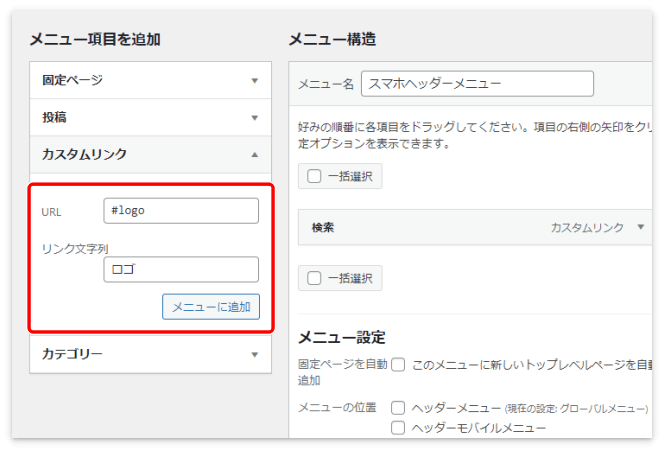The height and width of the screenshot is (451, 664).
Task: Click the 固定ページを自動追加 label
Action: (x=343, y=372)
